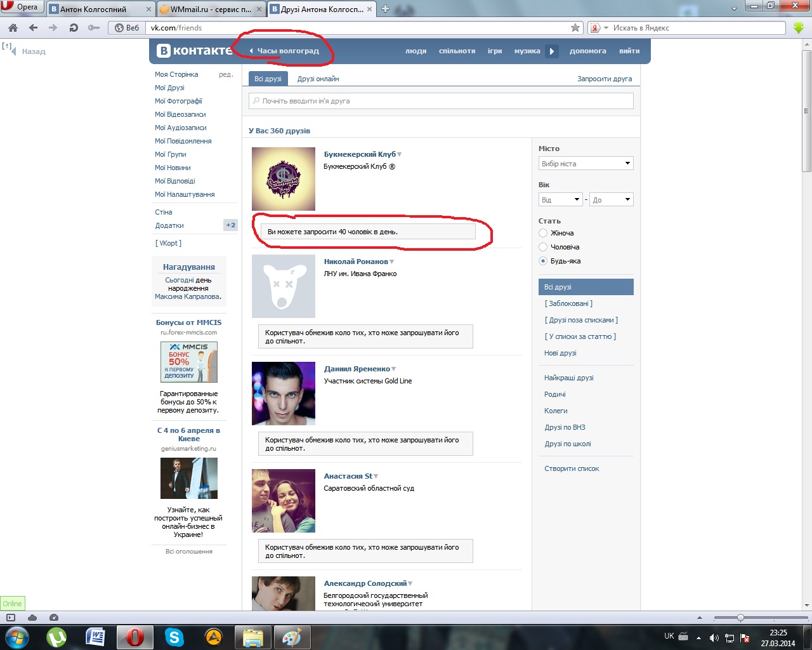Screen dimensions: 812x650
Task: Click the volume speaker tray icon
Action: [x=714, y=637]
